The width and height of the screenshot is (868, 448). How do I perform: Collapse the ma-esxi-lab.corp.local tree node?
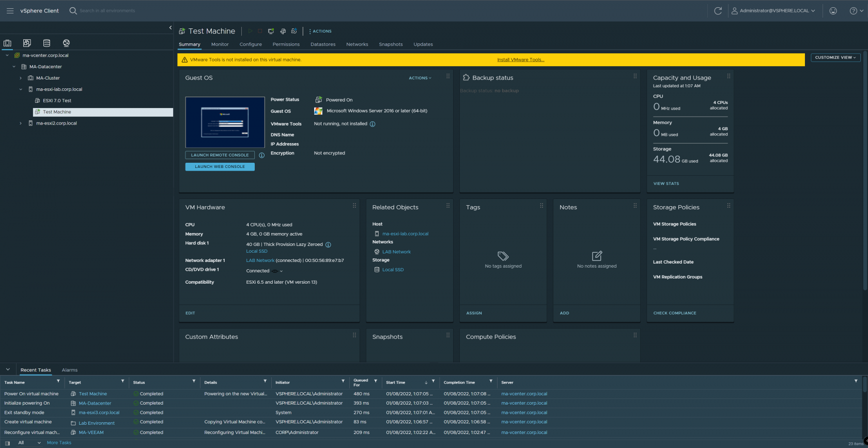click(x=21, y=89)
